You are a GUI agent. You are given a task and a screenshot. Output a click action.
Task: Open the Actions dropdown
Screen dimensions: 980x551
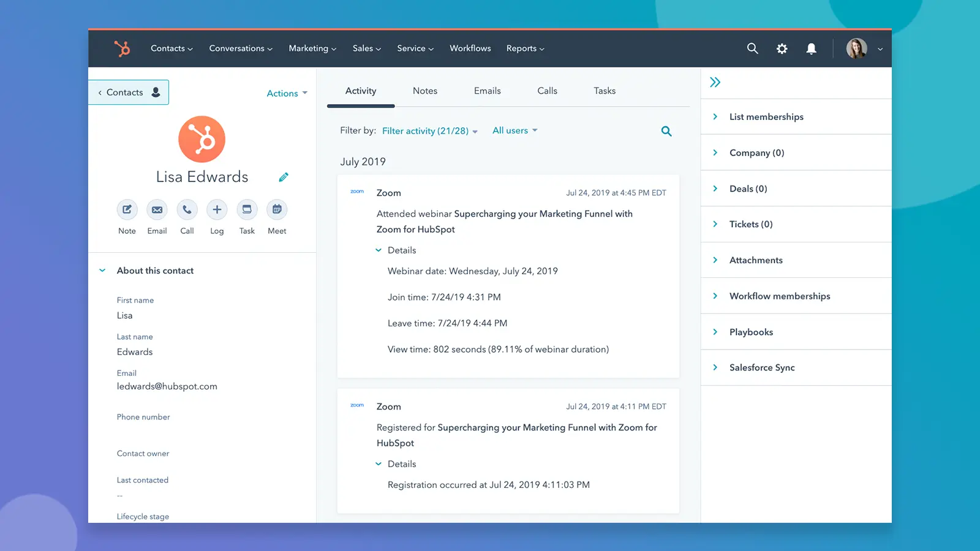[287, 93]
